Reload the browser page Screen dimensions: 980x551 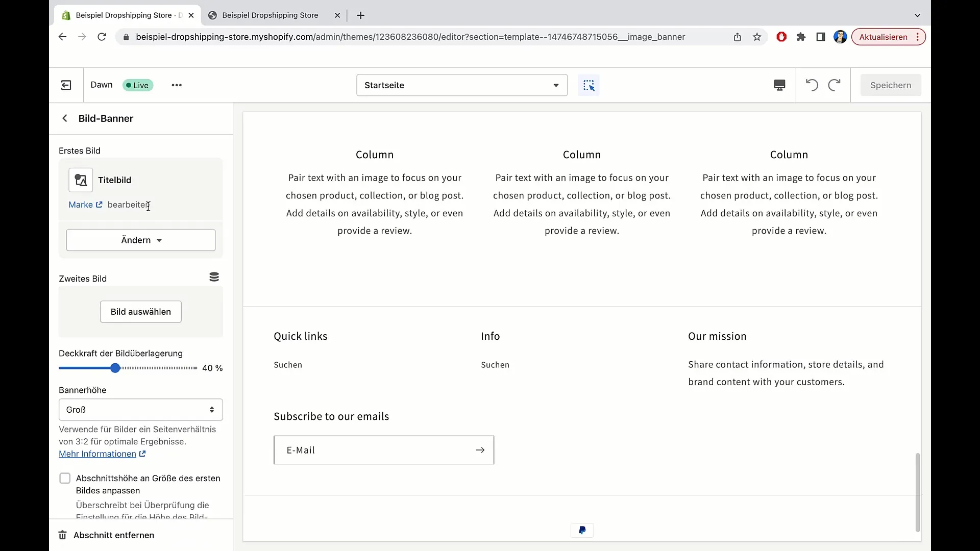point(102,37)
